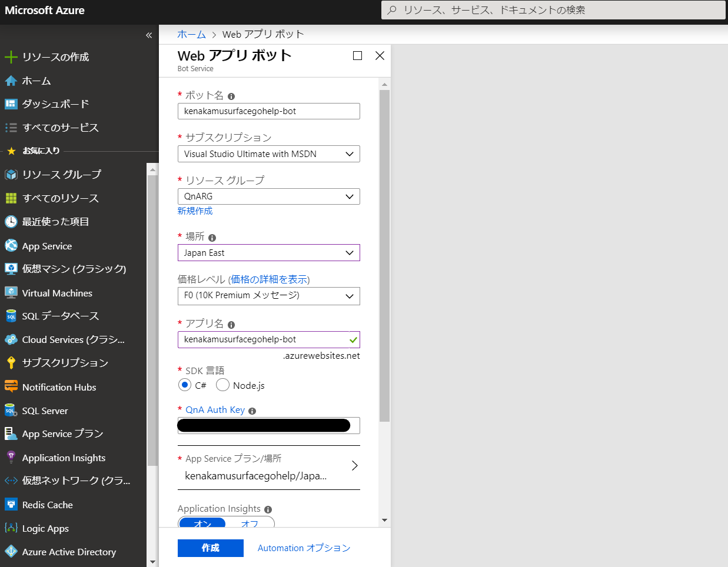Click the Recent items clock icon
The height and width of the screenshot is (567, 728).
click(11, 222)
